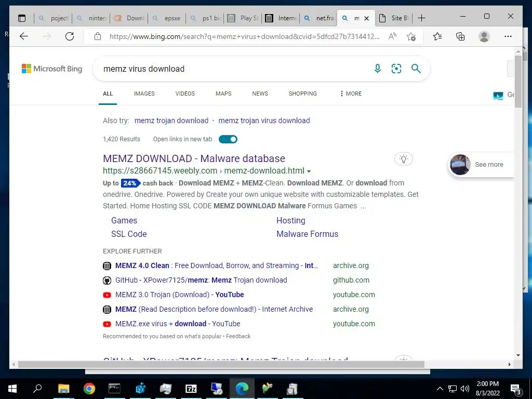The image size is (532, 399).
Task: Start visual search with camera icon
Action: [x=396, y=69]
